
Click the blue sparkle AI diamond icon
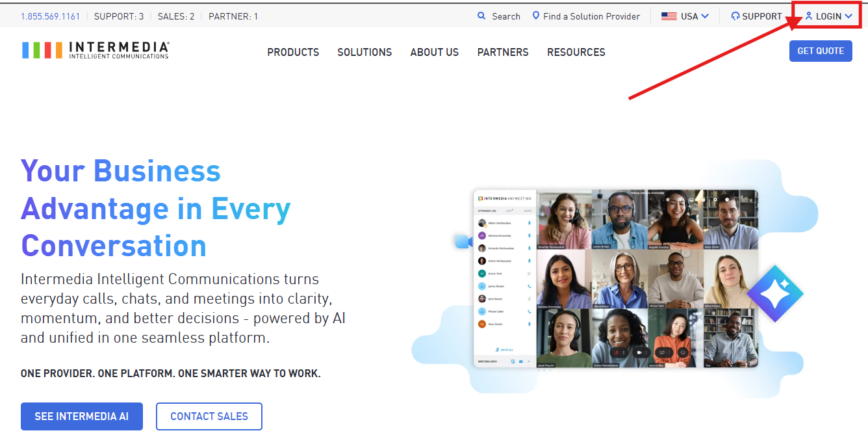(x=775, y=294)
